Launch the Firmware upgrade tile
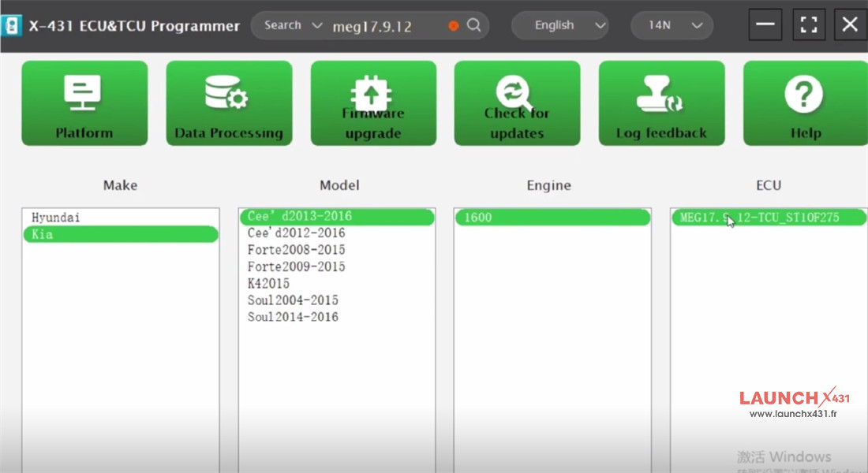 click(x=373, y=103)
